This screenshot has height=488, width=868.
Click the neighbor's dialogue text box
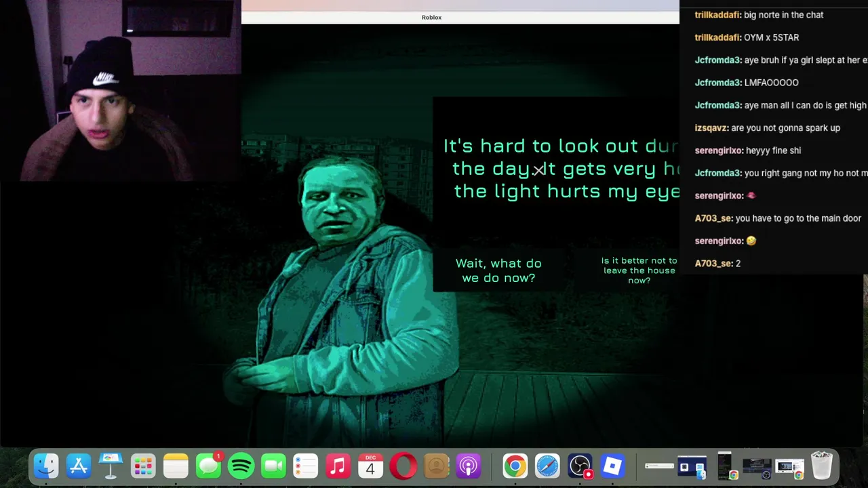[x=556, y=168]
